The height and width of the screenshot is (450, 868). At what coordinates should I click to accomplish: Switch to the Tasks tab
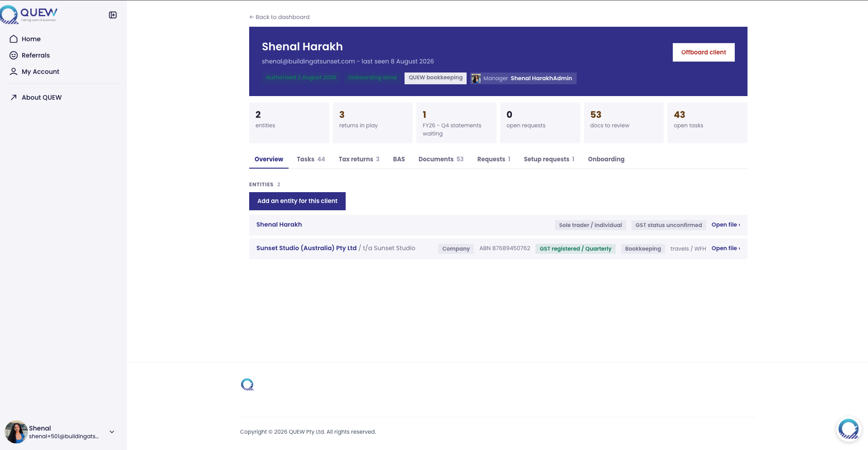(311, 160)
